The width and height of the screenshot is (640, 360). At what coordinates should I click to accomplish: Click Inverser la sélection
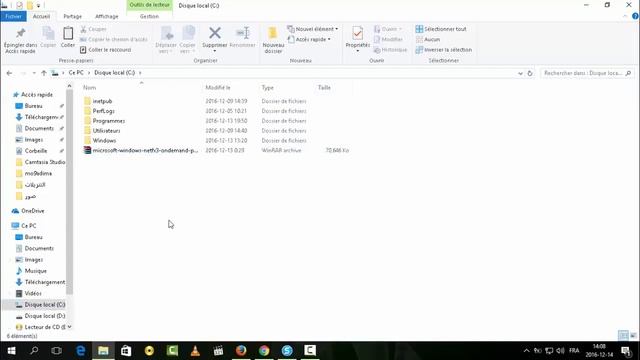click(444, 50)
